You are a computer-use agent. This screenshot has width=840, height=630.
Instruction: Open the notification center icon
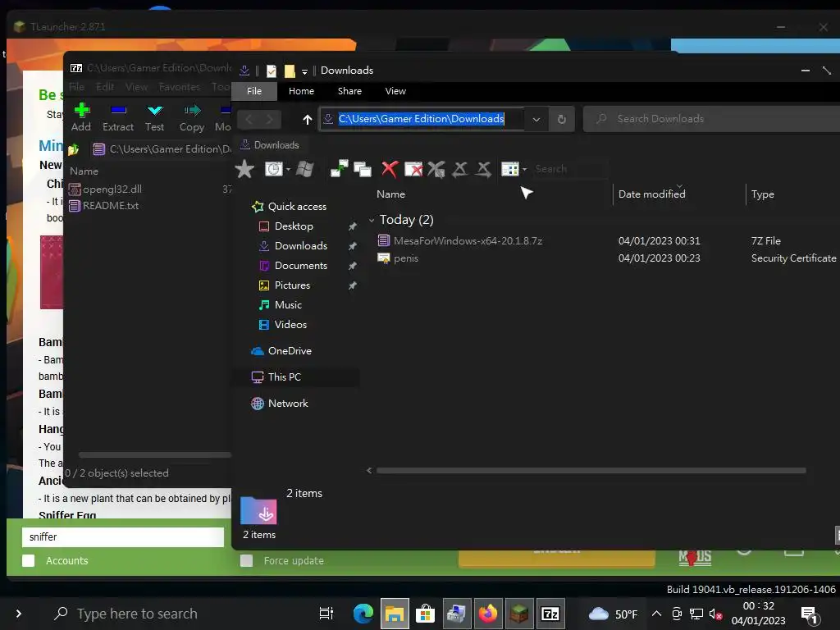[809, 614]
